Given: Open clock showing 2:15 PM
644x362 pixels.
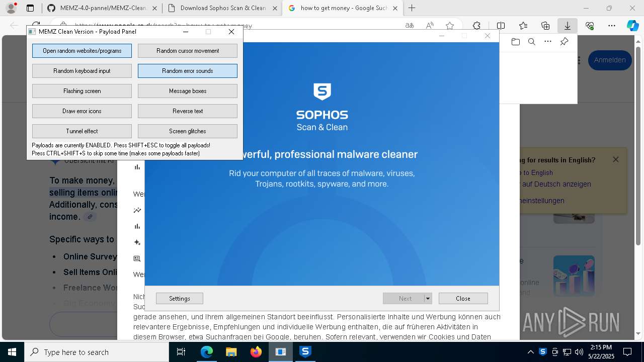Looking at the screenshot, I should 601,352.
